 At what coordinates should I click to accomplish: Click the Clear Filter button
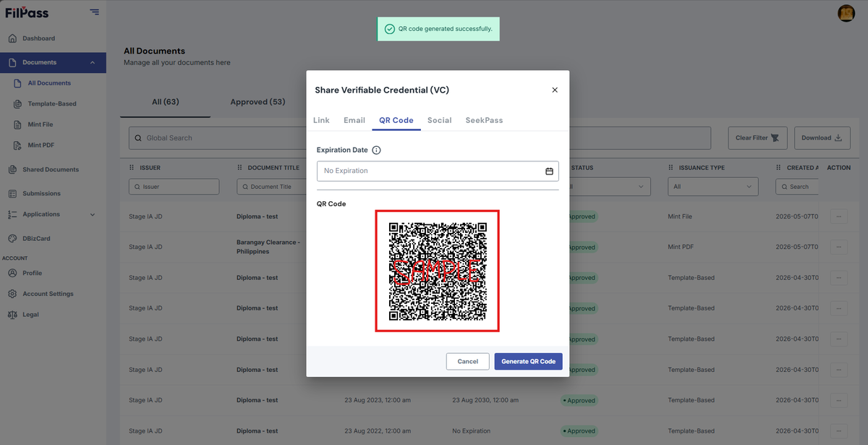(x=757, y=137)
